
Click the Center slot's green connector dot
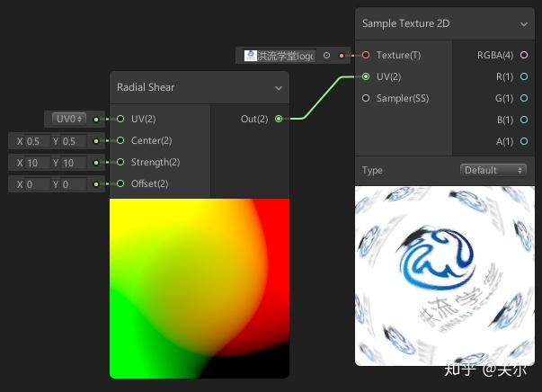tap(96, 141)
